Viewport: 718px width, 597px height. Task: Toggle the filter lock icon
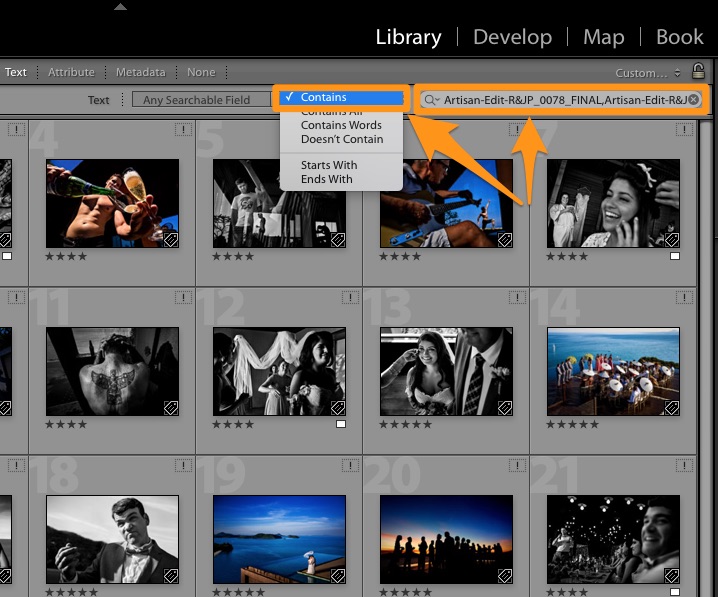pyautogui.click(x=698, y=71)
